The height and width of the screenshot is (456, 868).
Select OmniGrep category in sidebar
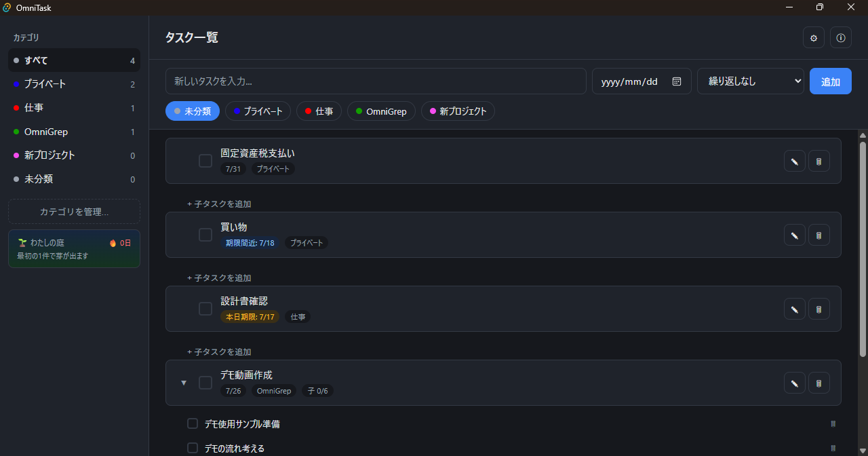coord(74,132)
